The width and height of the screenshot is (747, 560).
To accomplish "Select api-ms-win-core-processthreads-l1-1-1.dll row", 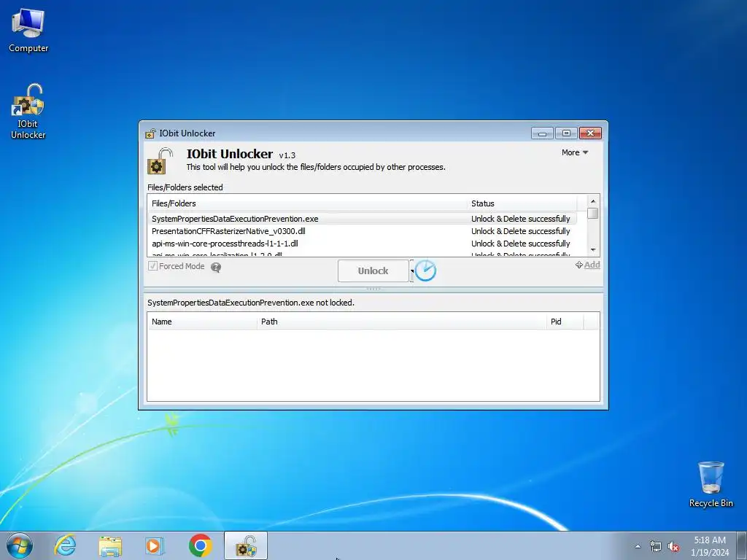I will click(362, 244).
